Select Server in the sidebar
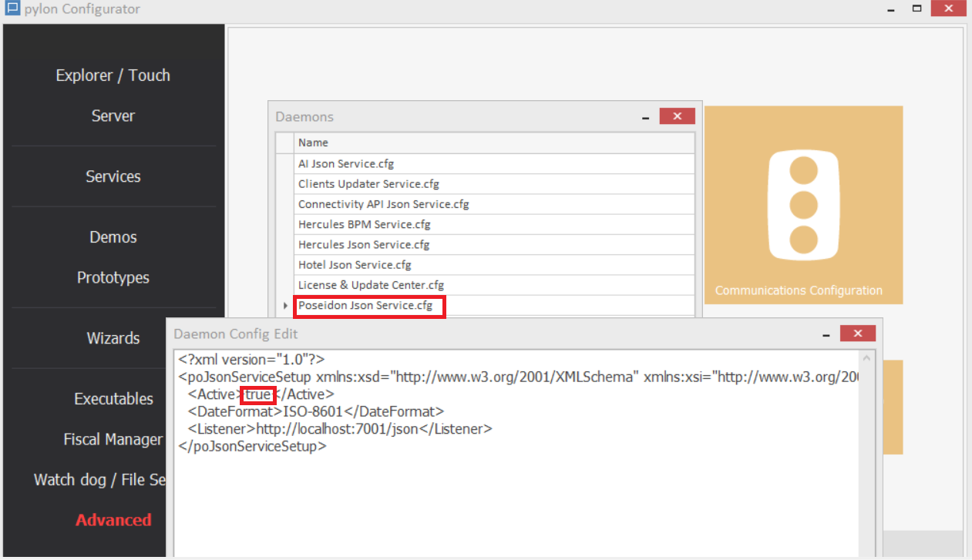 coord(113,116)
